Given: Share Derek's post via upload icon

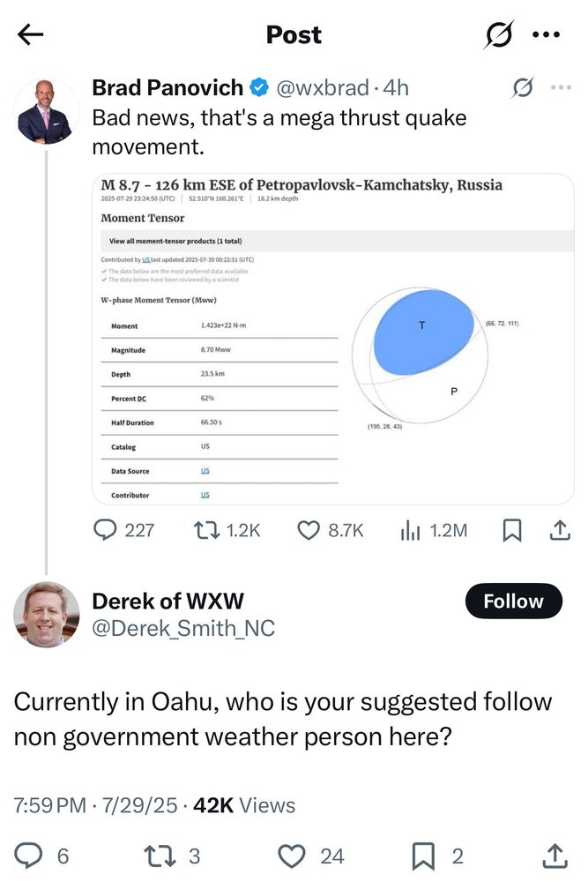Looking at the screenshot, I should point(555,856).
